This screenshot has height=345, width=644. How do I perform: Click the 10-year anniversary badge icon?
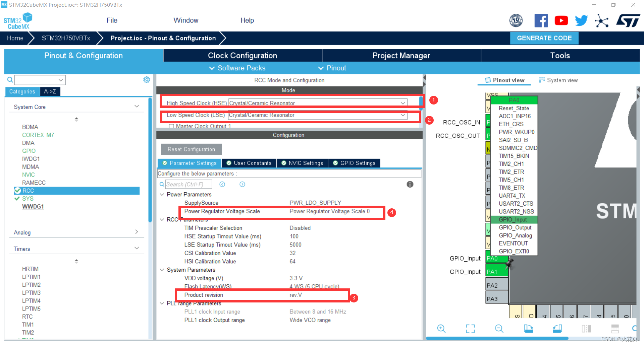click(516, 21)
